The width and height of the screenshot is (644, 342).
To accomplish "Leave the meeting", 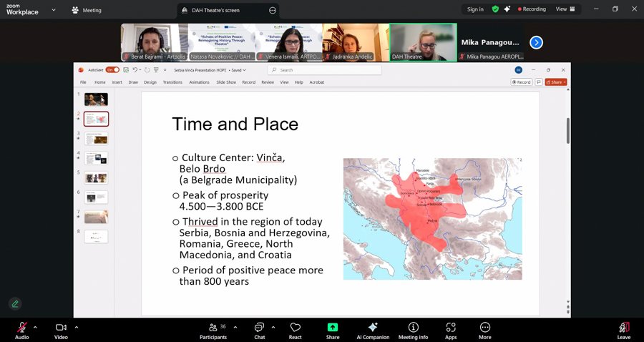I will 624,329.
